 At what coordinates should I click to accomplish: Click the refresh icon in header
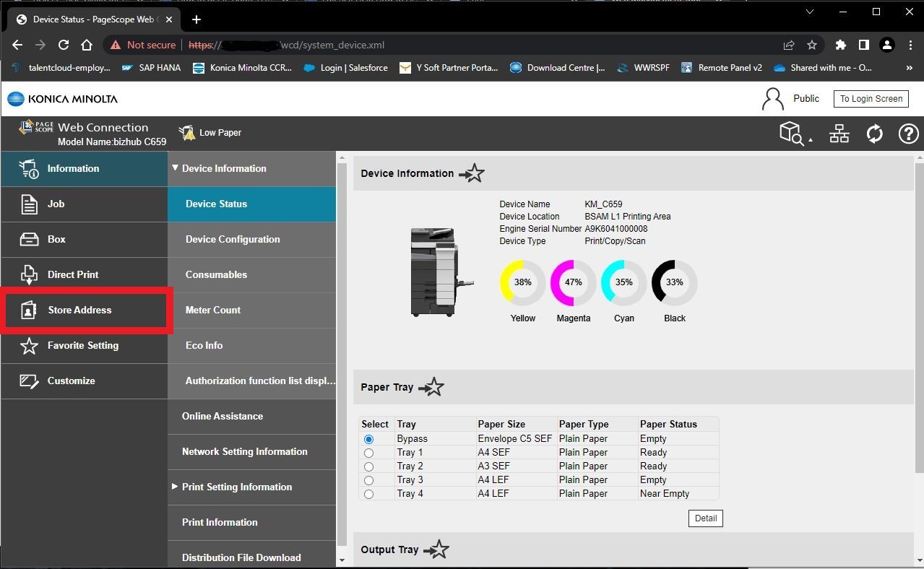(x=874, y=134)
